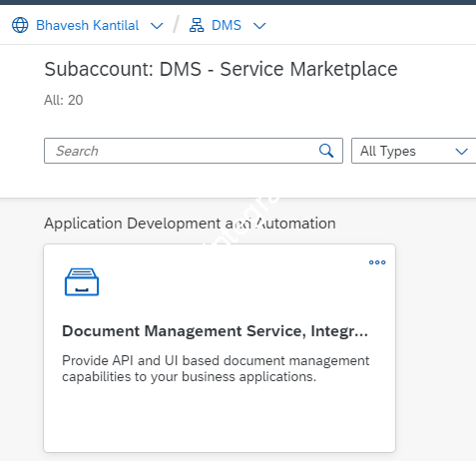Open the three-dot menu on Document Management card
The height and width of the screenshot is (461, 476).
[x=377, y=262]
